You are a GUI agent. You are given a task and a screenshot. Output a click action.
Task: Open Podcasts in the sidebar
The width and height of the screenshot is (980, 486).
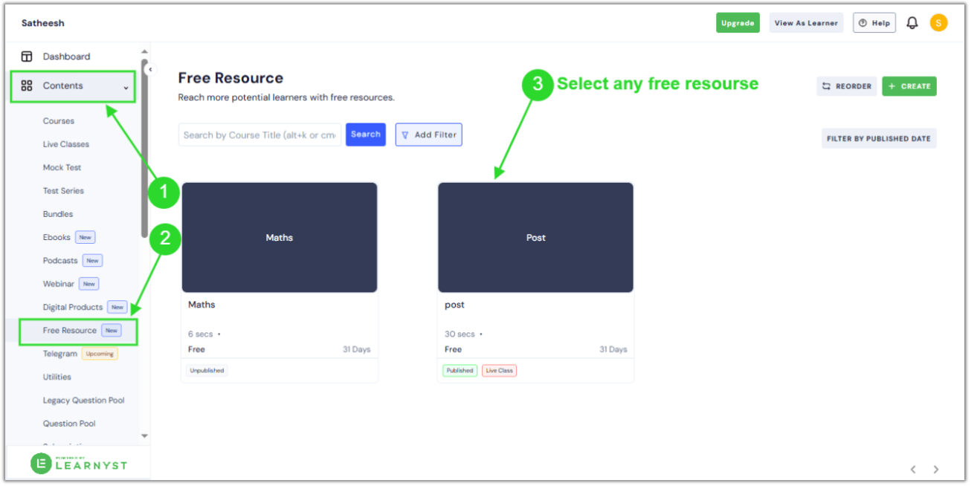click(x=60, y=261)
